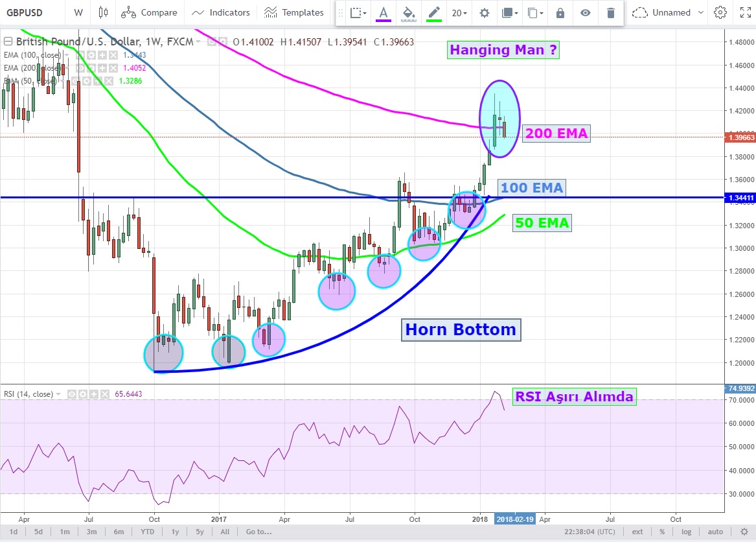
Task: Lock the selected drawing with padlock icon
Action: [x=560, y=13]
